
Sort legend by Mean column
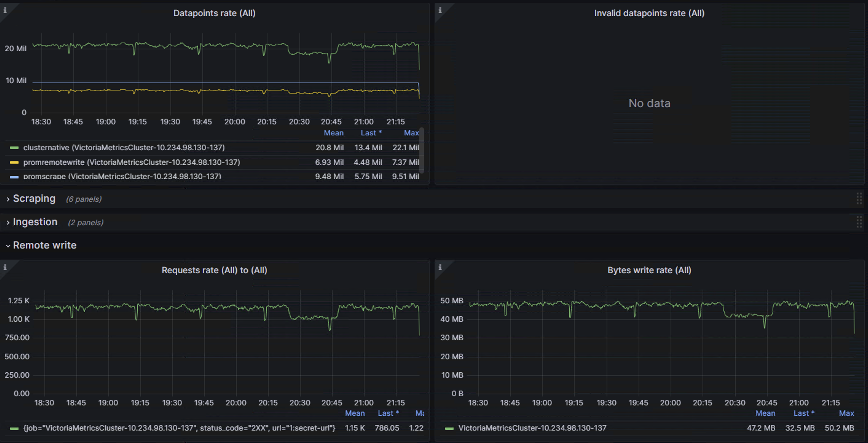(333, 133)
